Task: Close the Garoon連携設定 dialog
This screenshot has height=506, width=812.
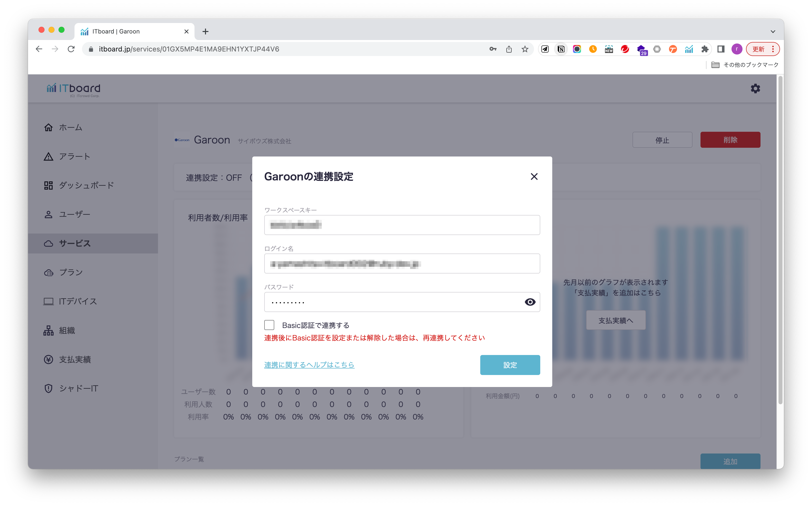Action: pos(534,176)
